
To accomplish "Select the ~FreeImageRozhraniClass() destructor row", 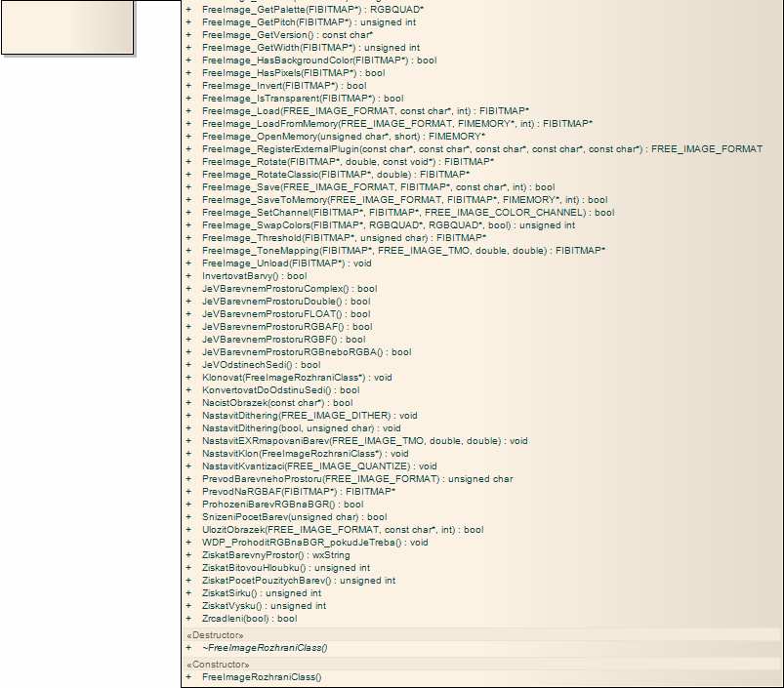I will pyautogui.click(x=265, y=648).
